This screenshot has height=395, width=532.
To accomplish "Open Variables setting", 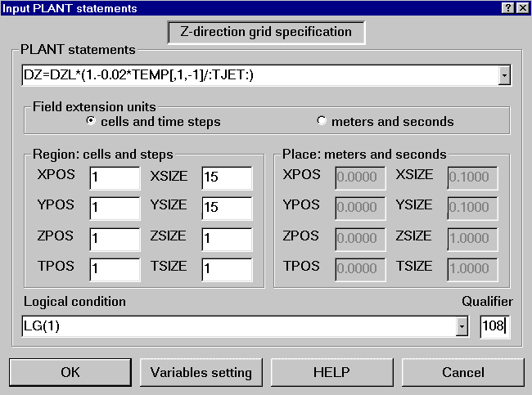I will click(201, 372).
